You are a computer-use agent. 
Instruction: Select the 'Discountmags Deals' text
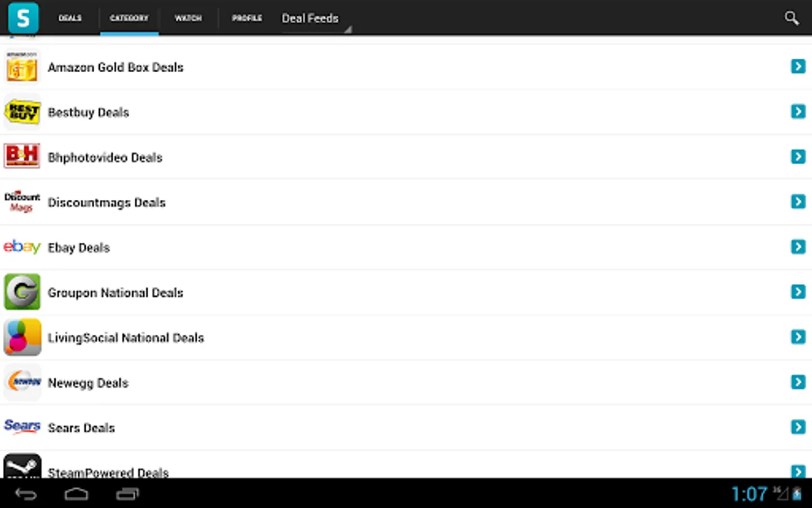(x=107, y=203)
